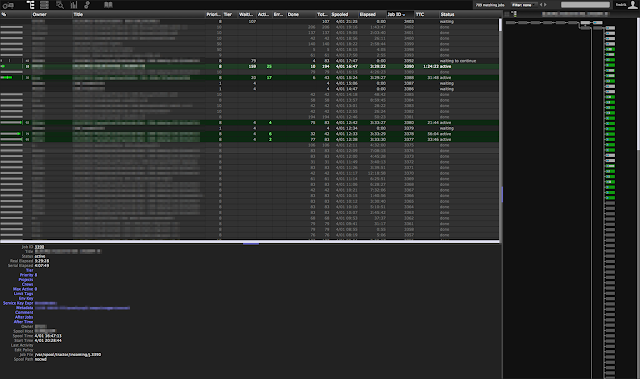Sort by the Priority column header
The image size is (640, 379).
click(214, 14)
